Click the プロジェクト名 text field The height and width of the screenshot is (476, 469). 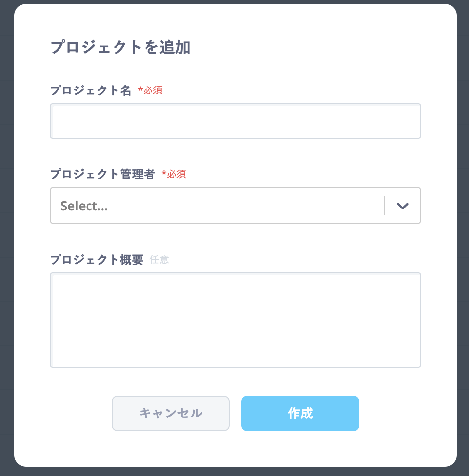[x=235, y=121]
